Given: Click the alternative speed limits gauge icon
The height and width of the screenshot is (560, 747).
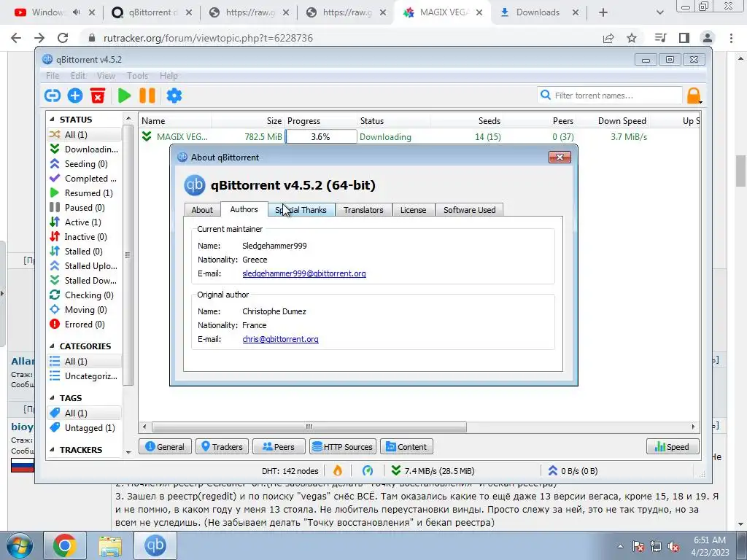Looking at the screenshot, I should tap(368, 471).
